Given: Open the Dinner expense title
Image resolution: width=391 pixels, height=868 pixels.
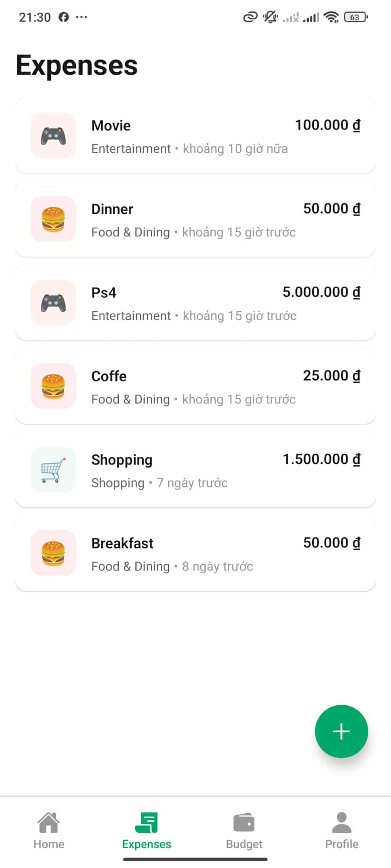Looking at the screenshot, I should pyautogui.click(x=112, y=209).
